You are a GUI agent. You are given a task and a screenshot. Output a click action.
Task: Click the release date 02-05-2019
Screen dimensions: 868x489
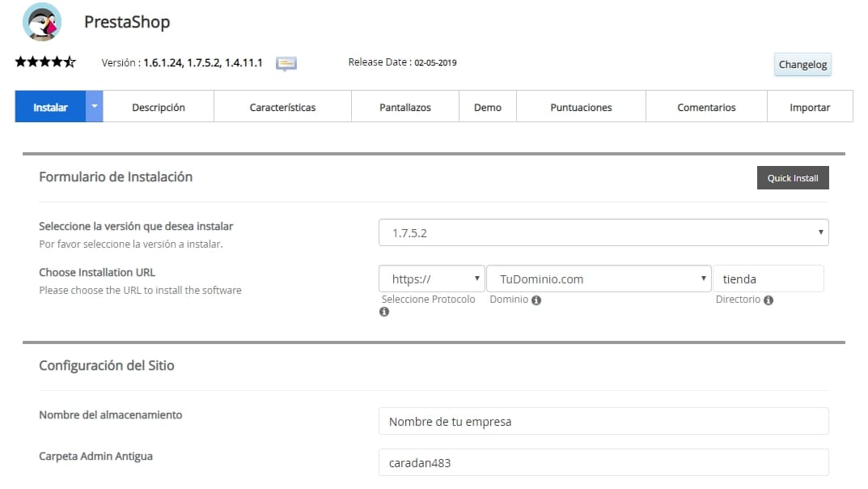point(436,62)
